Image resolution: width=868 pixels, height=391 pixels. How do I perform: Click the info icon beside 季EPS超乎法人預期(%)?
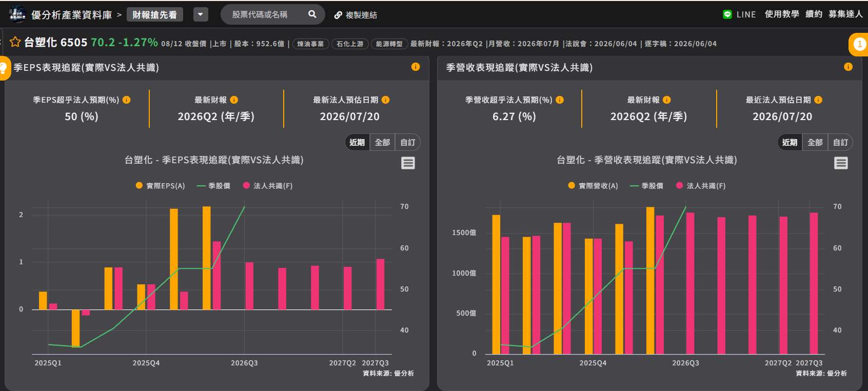pos(126,100)
